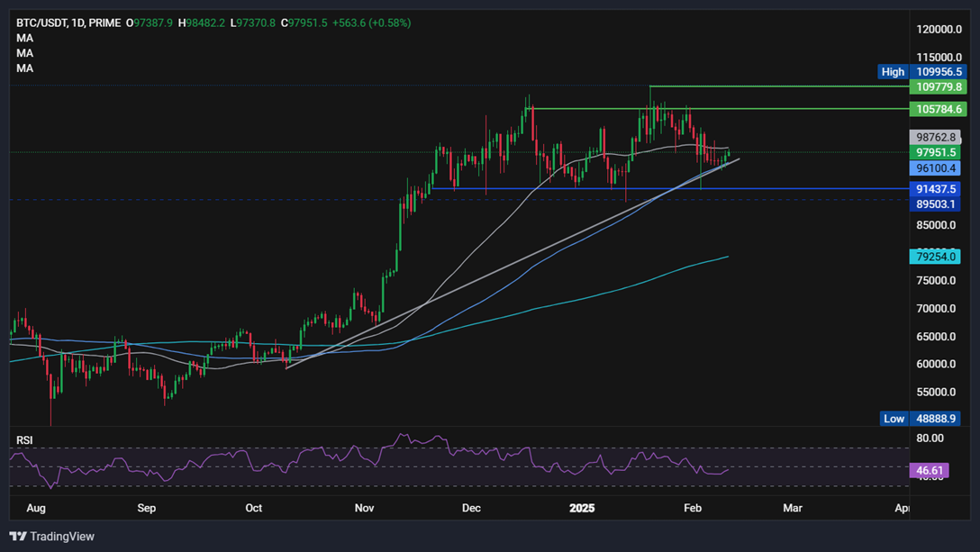Select the blue 91437.5 support line label
This screenshot has height=552, width=980.
coord(935,189)
